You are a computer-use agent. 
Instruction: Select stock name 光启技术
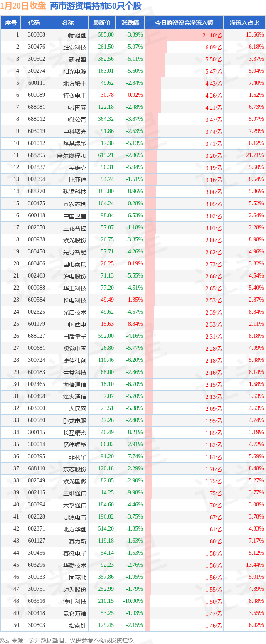pos(75,312)
